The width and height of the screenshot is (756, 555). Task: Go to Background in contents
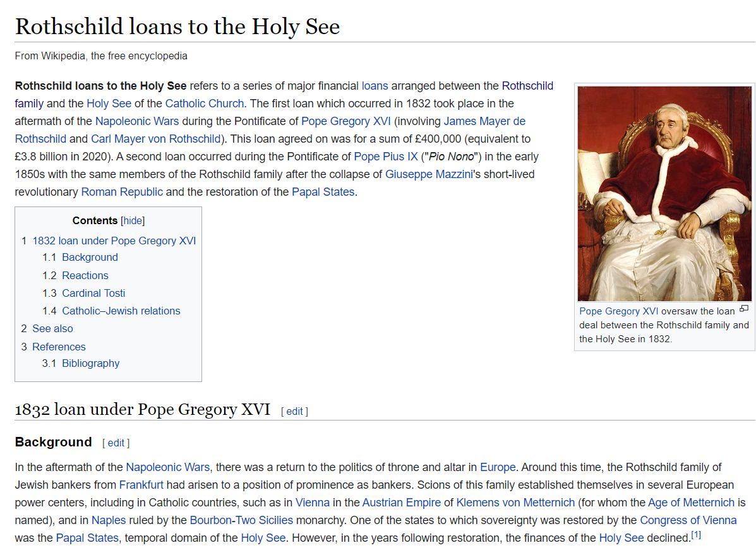[90, 257]
